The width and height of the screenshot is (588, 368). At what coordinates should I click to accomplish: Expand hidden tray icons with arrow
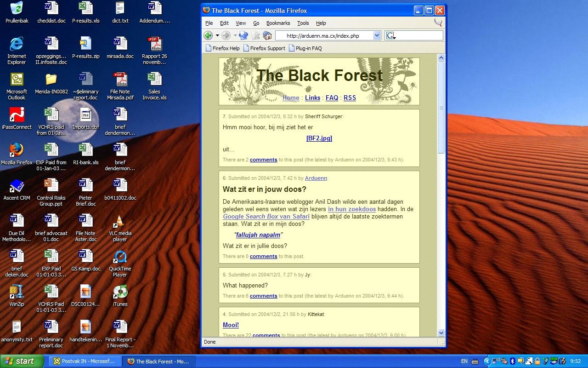[x=487, y=361]
